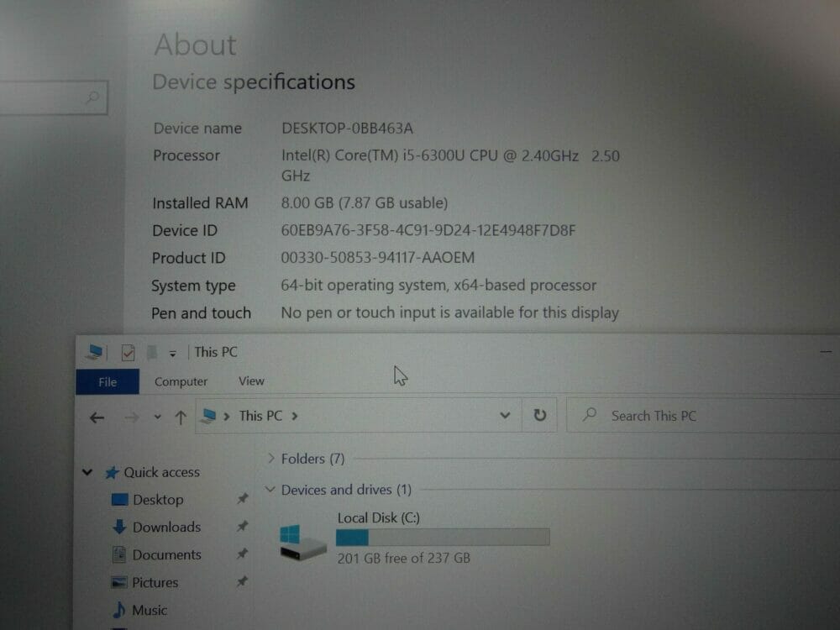Image resolution: width=840 pixels, height=630 pixels.
Task: Expand chevron after This PC breadcrumb
Action: [294, 416]
